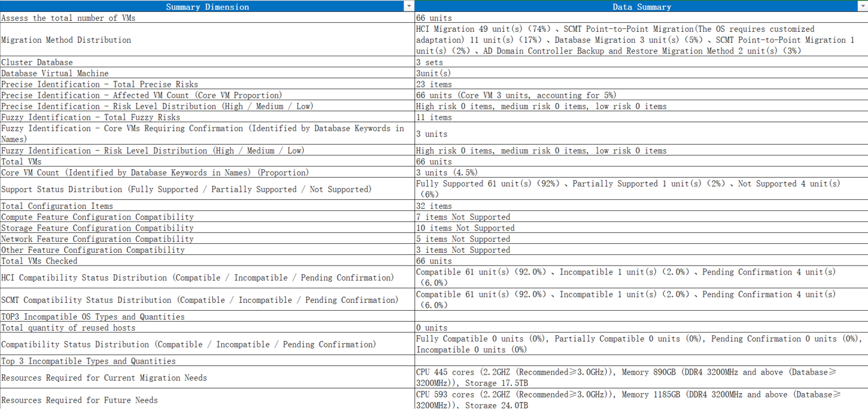Select 'Fuzzy Identification - Total Fuzzy Risks' cell
Screen dimensions: 868x412
coord(207,117)
